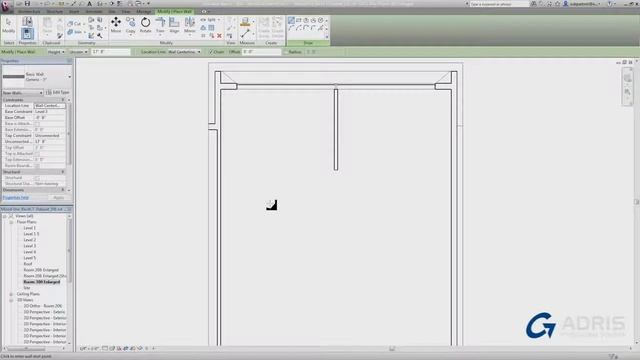
Task: Click the Split element tool
Action: point(210,20)
